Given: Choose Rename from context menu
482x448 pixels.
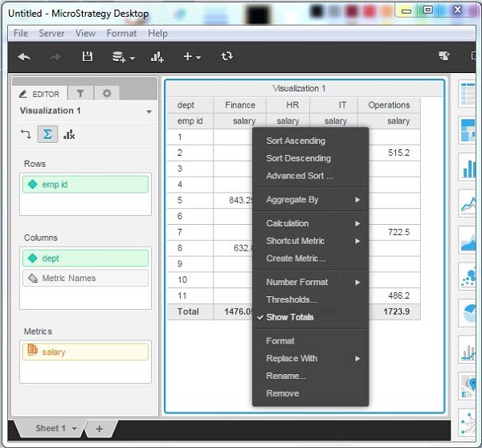Looking at the screenshot, I should 310,376.
